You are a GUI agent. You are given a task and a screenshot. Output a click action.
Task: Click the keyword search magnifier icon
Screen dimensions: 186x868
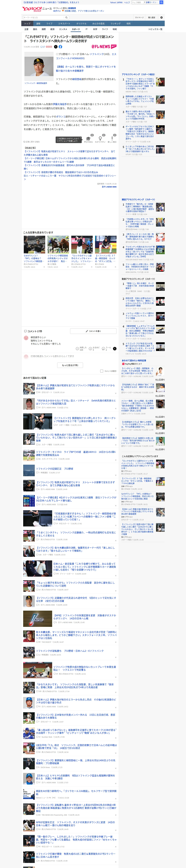pos(66,18)
